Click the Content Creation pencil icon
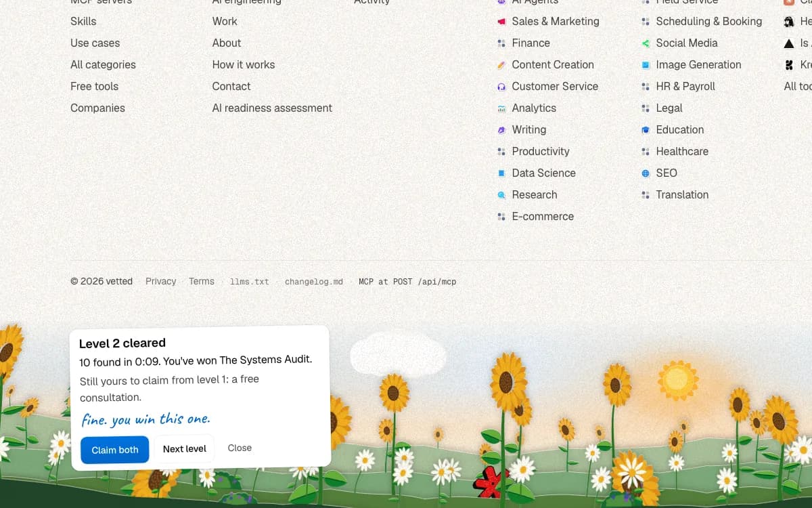This screenshot has height=508, width=812. [501, 65]
